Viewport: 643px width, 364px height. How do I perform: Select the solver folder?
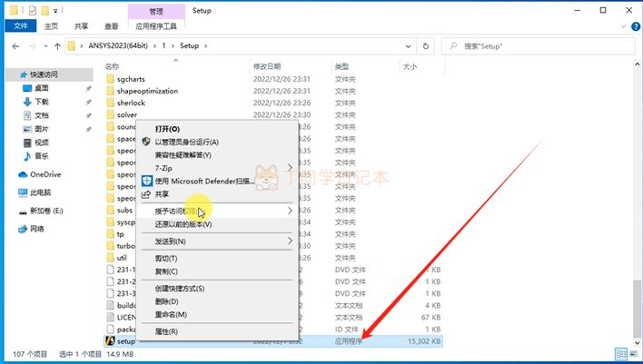(x=127, y=114)
